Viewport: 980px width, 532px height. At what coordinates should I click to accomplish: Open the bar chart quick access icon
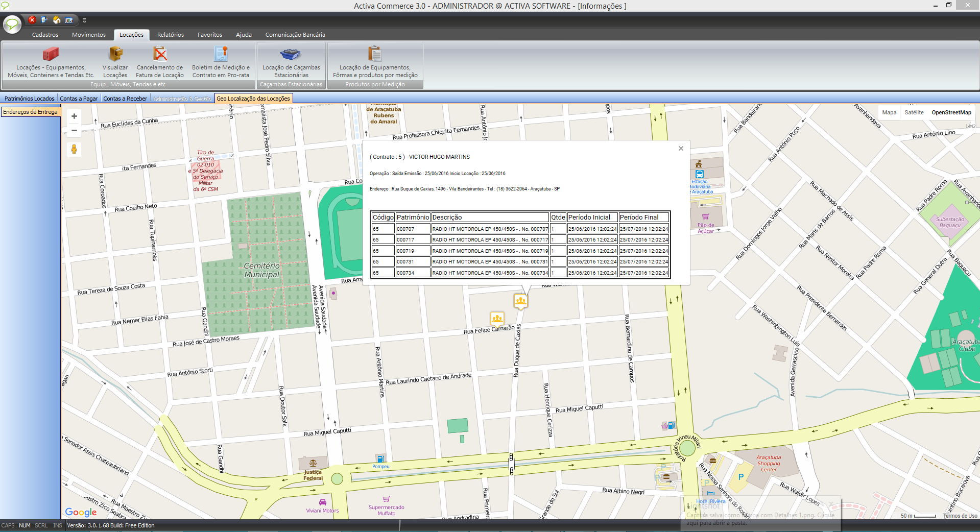[x=69, y=20]
